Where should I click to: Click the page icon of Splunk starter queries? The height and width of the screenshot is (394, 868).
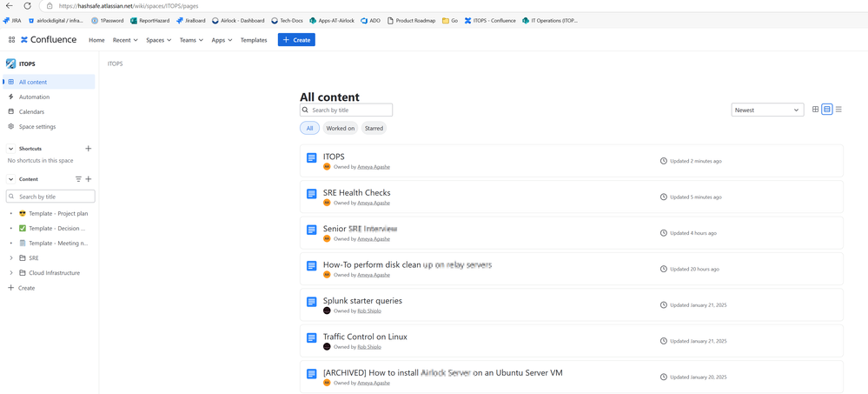pyautogui.click(x=312, y=302)
